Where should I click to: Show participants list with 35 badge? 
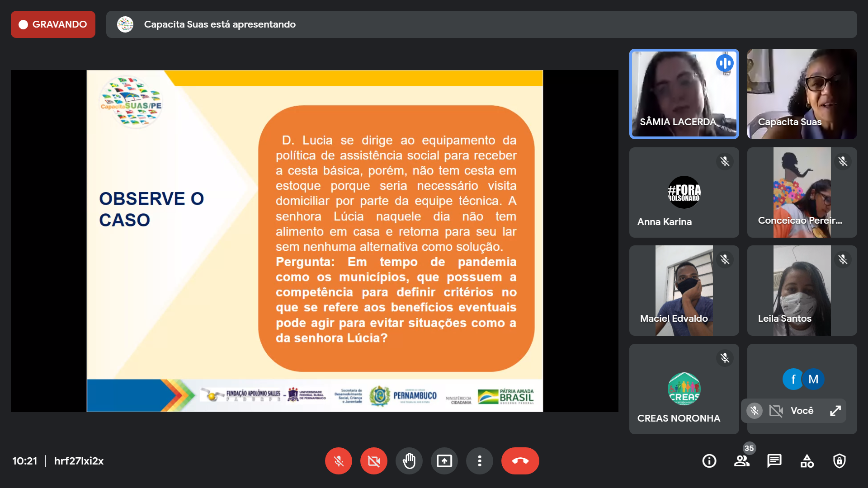click(x=741, y=461)
